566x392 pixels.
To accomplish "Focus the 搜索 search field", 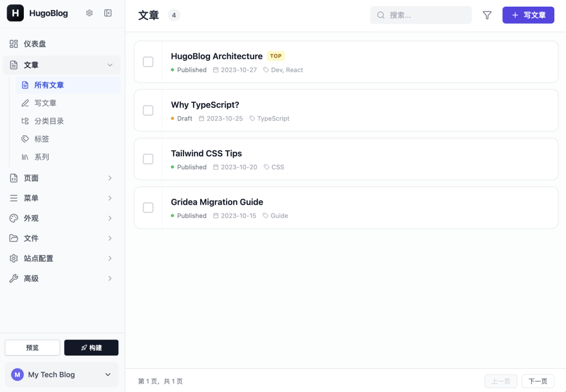I will (426, 15).
